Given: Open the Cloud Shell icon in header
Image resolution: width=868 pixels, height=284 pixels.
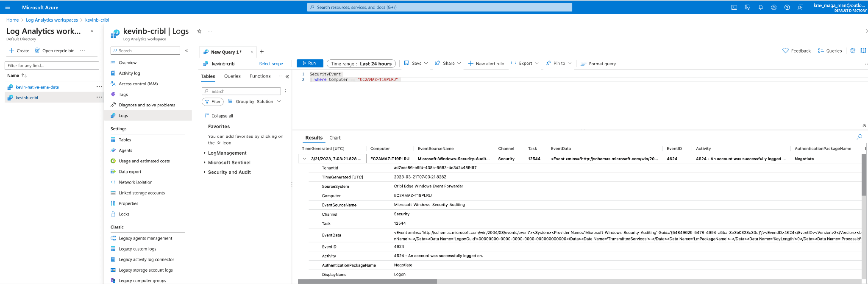Looking at the screenshot, I should pos(734,7).
